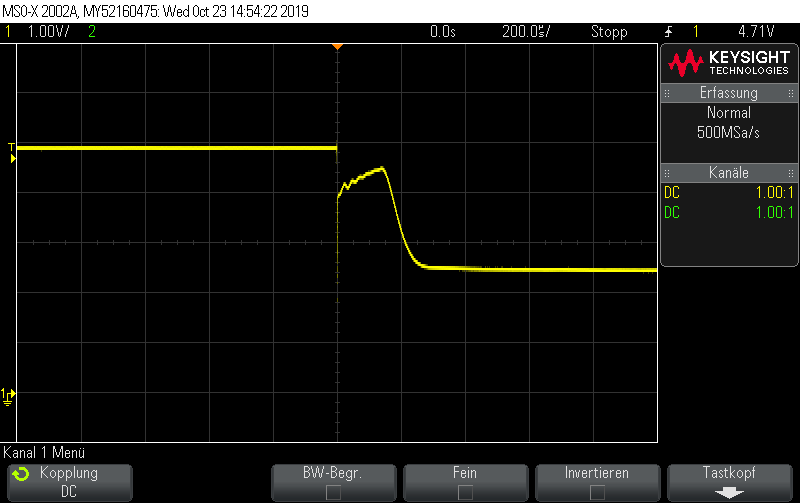Click the rising edge trigger icon
The height and width of the screenshot is (503, 800).
(x=669, y=32)
